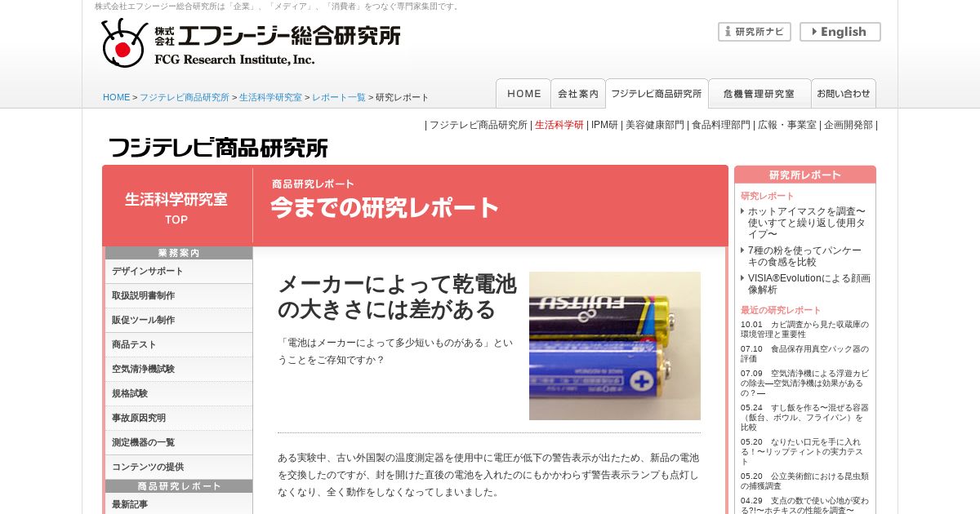
Task: Open the 生活科学研究室 TOP banner
Action: [x=177, y=207]
